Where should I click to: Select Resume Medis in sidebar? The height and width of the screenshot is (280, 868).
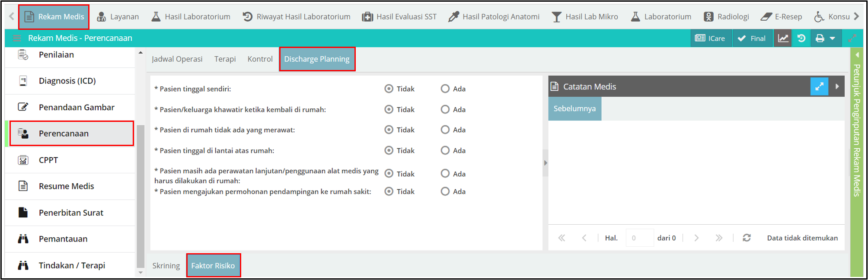click(x=70, y=186)
